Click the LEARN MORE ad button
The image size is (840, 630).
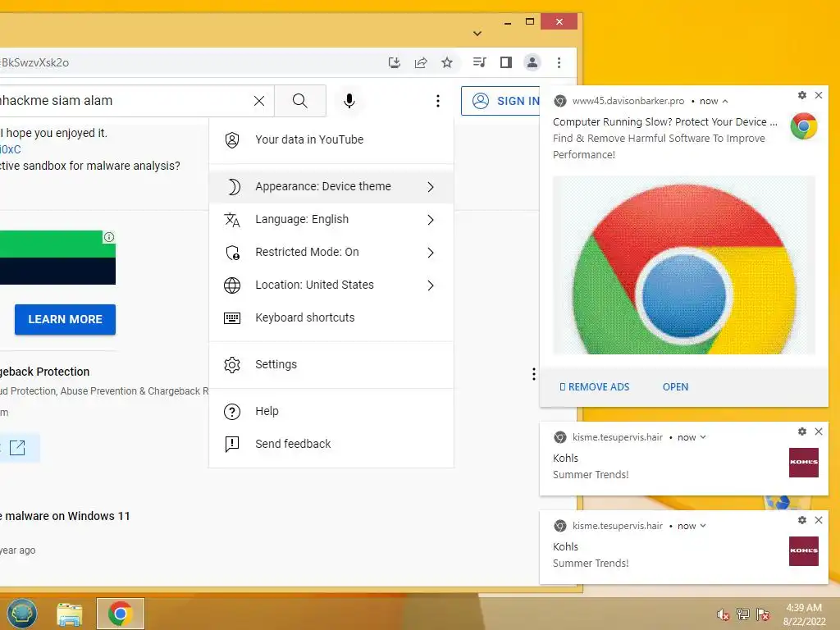pos(65,319)
